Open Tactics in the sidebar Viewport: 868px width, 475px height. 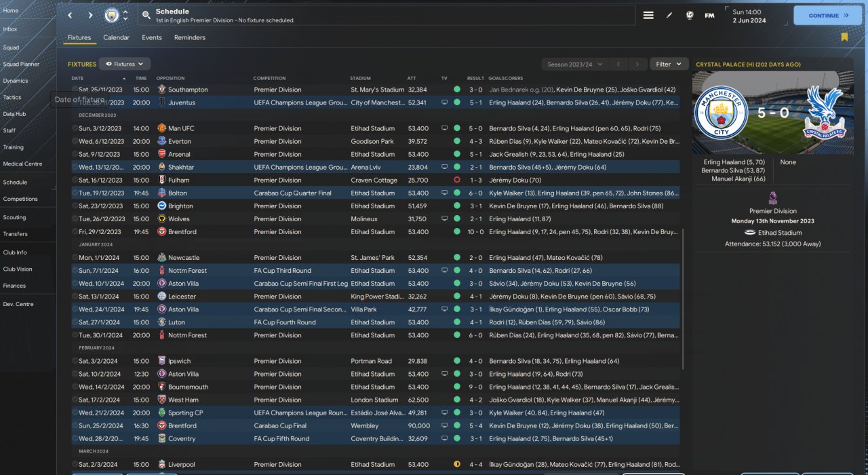tap(12, 98)
